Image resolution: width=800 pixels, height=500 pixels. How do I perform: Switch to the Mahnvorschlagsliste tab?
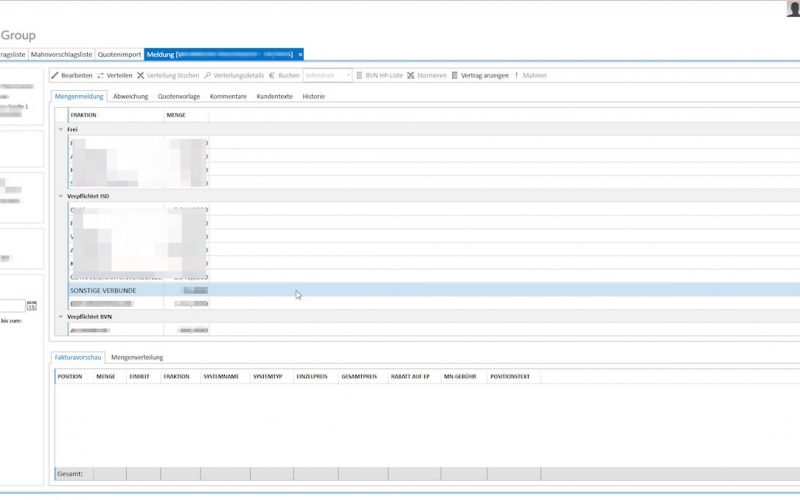pos(61,54)
